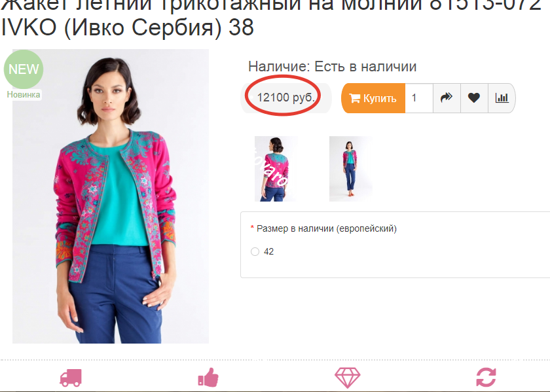Click the pink circular arrows exchange icon
The image size is (550, 392).
pos(486,377)
